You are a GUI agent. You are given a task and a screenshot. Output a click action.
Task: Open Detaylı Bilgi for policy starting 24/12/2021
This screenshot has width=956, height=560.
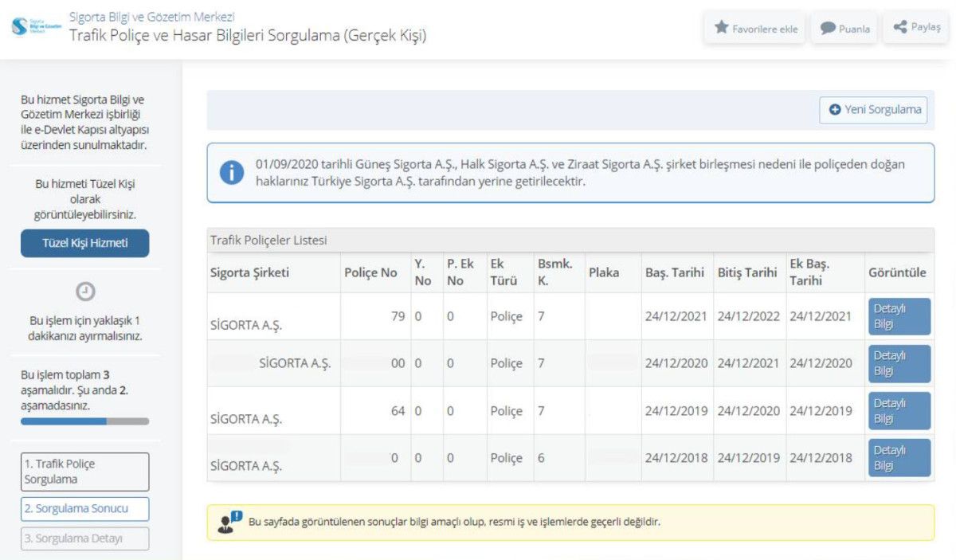point(899,316)
